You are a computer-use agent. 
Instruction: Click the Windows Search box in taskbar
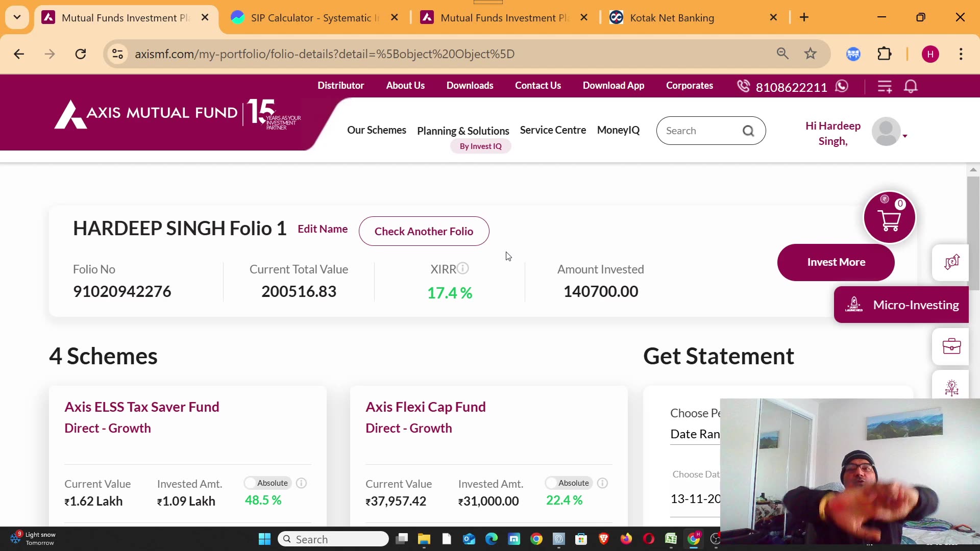click(332, 539)
